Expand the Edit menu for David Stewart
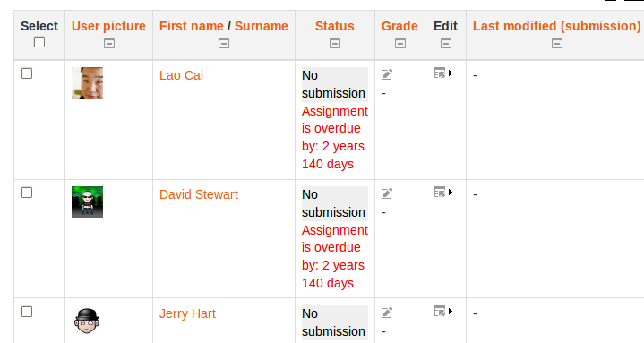644x343 pixels. [443, 193]
